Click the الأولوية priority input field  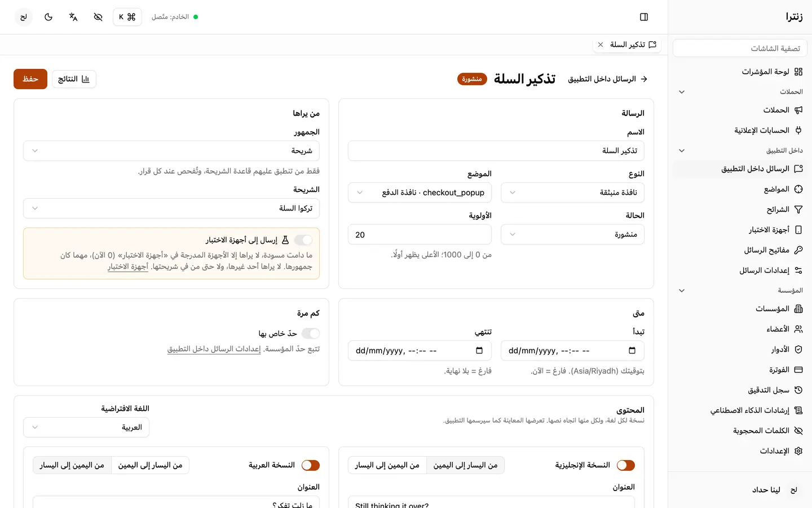tap(420, 234)
